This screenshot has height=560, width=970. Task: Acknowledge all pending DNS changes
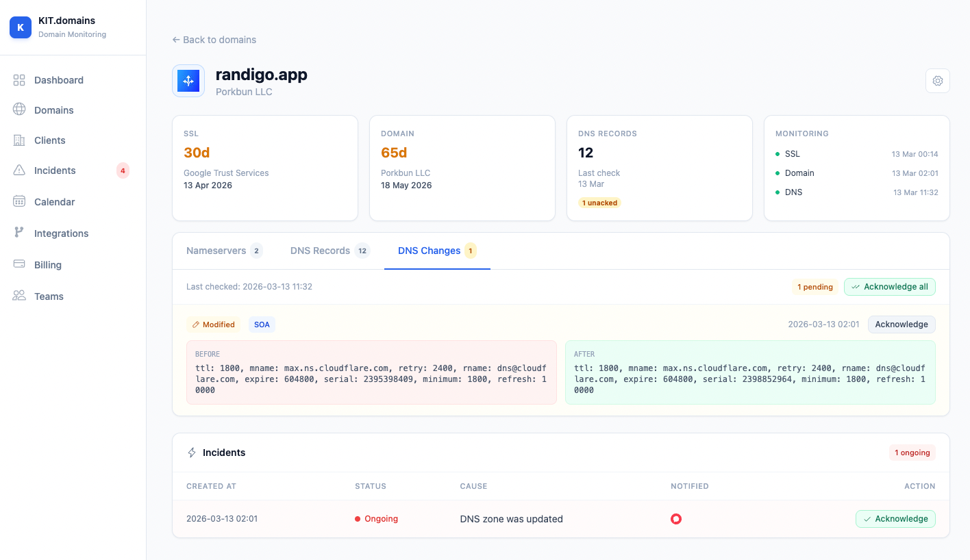click(x=890, y=287)
